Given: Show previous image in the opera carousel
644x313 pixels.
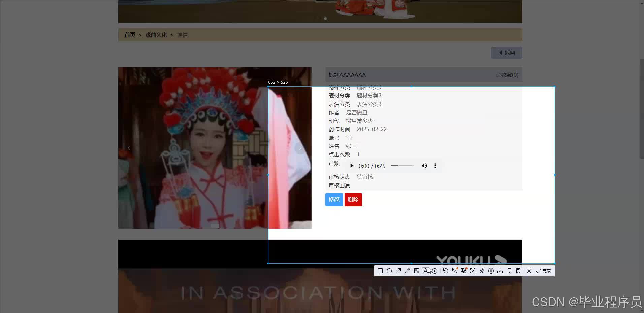Looking at the screenshot, I should pyautogui.click(x=129, y=148).
